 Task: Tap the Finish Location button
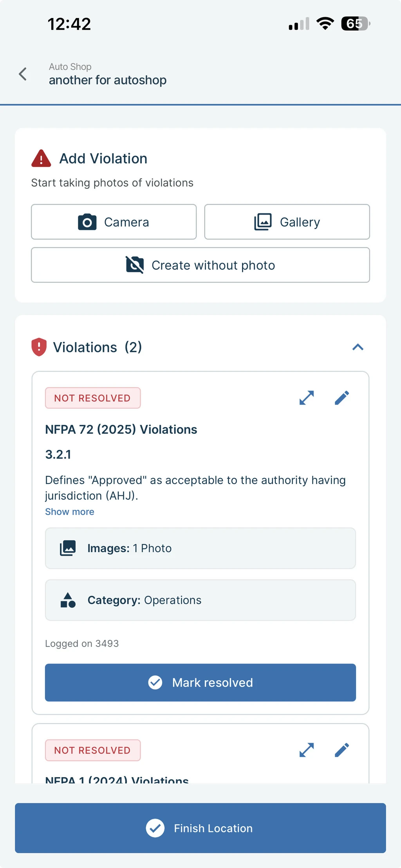point(200,828)
